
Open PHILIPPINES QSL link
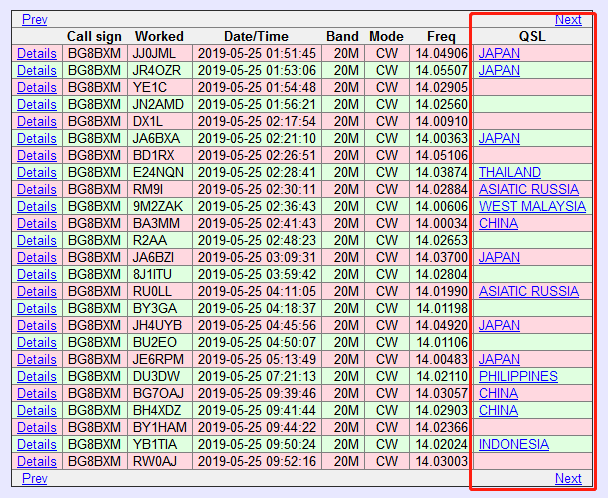tap(518, 377)
